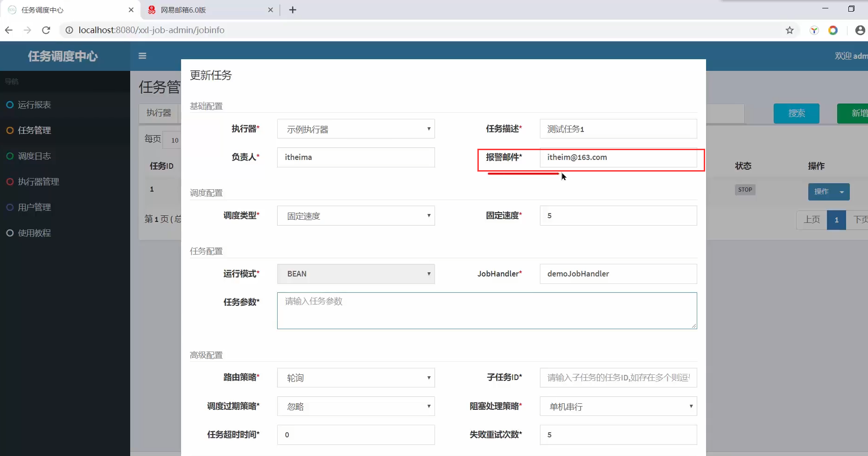Click the 任务参数 textarea
The height and width of the screenshot is (456, 868).
click(487, 311)
